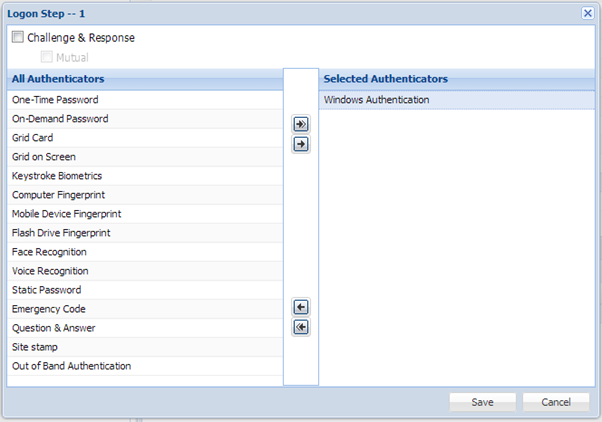Click the remove all authenticators double-arrow icon
Screen dimensions: 602x422
pyautogui.click(x=300, y=327)
